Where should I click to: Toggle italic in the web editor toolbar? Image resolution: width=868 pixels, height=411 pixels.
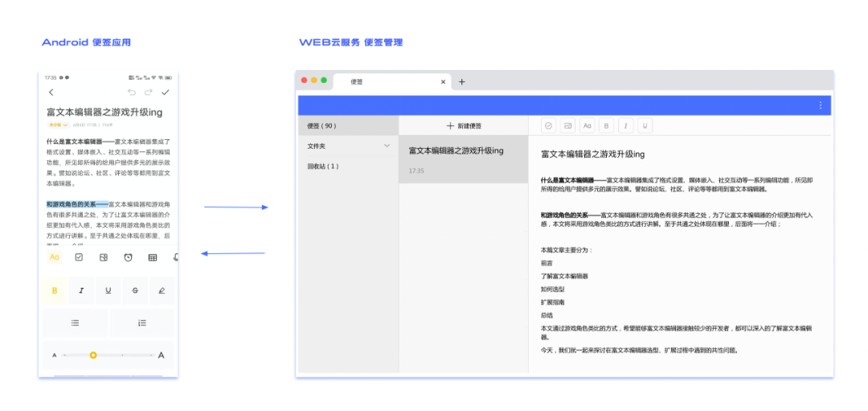coord(625,126)
